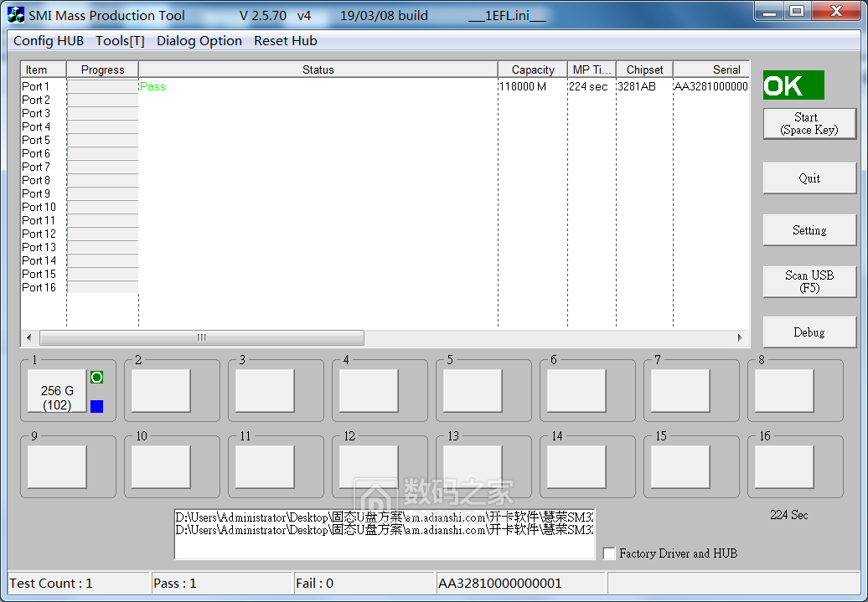868x602 pixels.
Task: Click the horizontal scrollbar left arrow
Action: point(28,337)
